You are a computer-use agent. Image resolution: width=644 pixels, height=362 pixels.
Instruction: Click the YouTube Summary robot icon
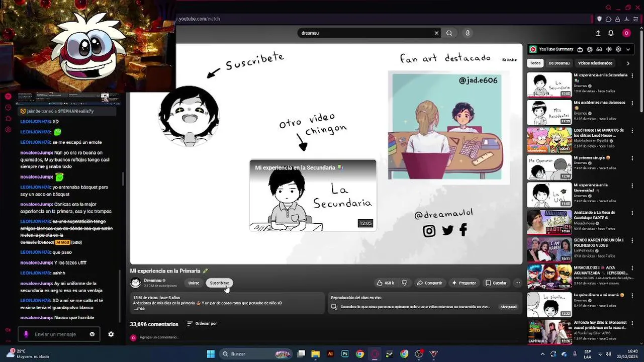point(580,49)
